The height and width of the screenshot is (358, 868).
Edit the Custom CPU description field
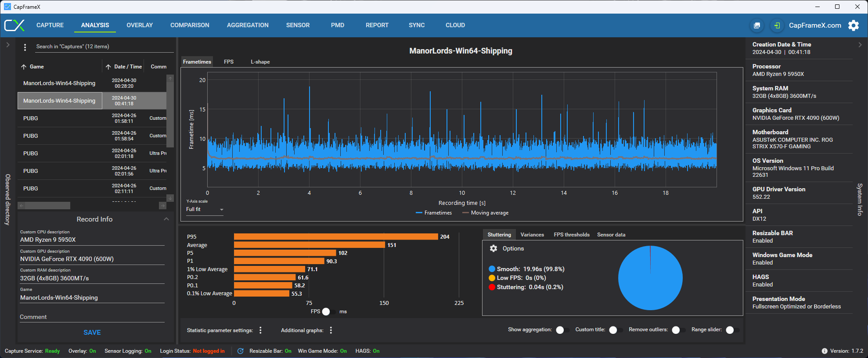click(92, 240)
